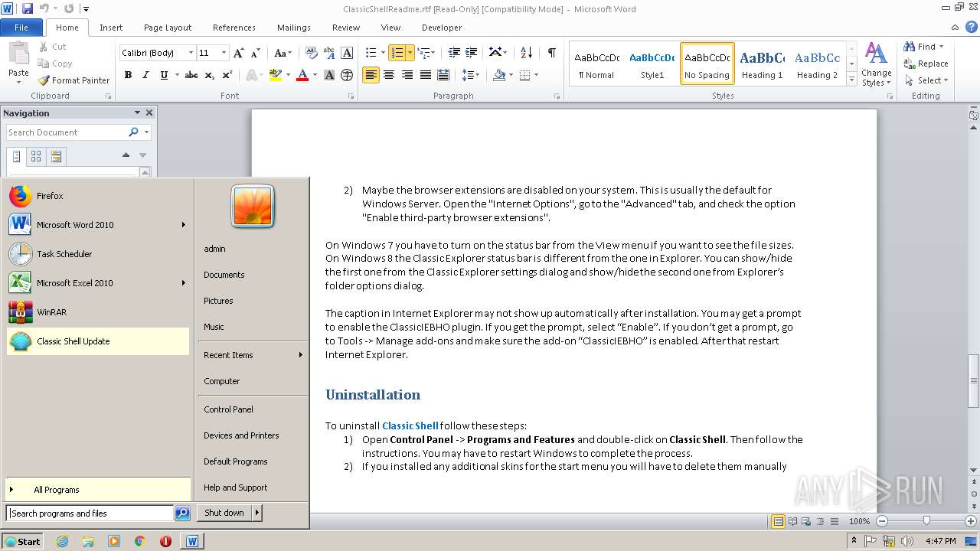Click the zoom slider handle

click(926, 521)
